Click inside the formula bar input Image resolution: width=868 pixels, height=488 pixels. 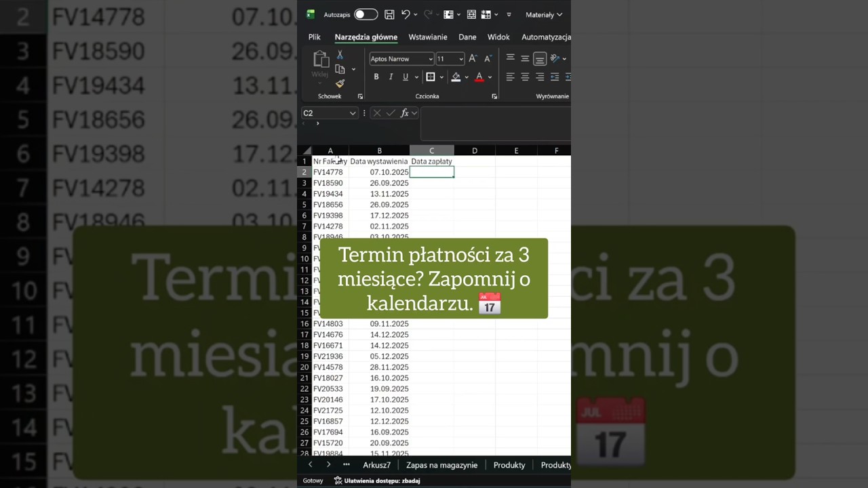495,123
